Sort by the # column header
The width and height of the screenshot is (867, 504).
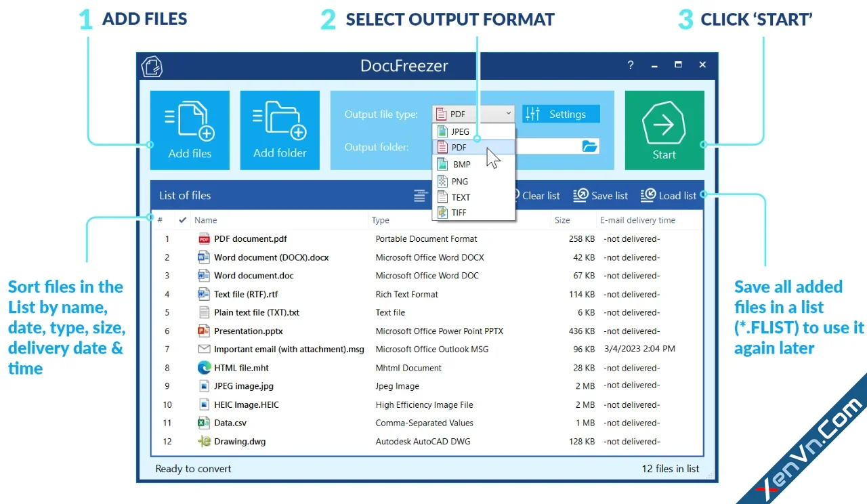click(x=160, y=220)
